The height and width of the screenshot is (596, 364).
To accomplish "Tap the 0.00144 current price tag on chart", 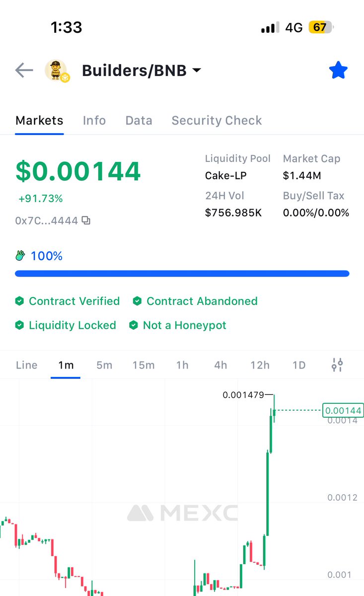I will pos(343,410).
